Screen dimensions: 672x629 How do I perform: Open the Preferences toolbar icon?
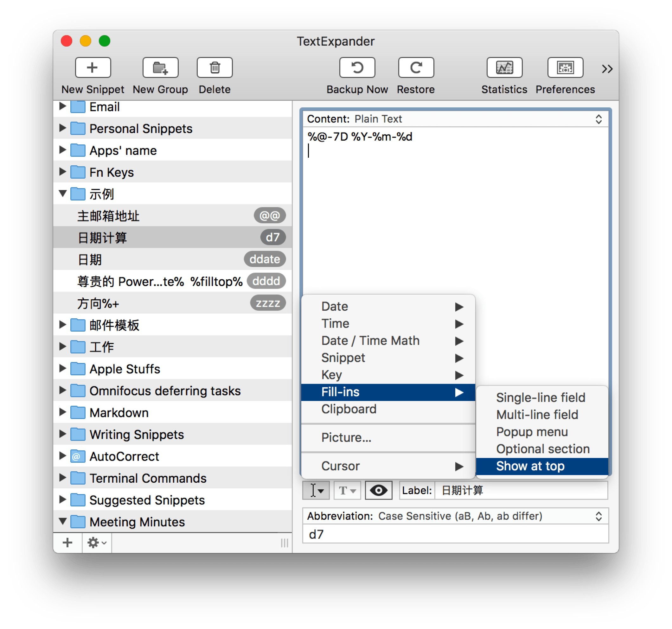[565, 67]
